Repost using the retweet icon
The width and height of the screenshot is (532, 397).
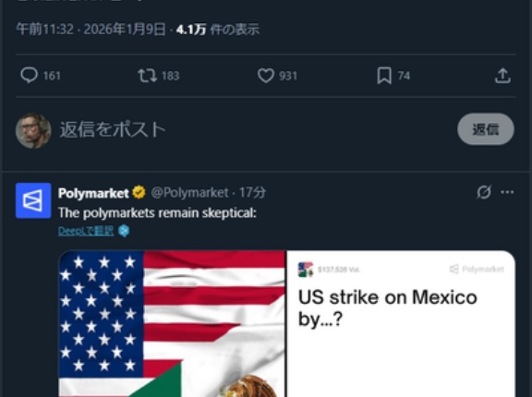pos(148,76)
